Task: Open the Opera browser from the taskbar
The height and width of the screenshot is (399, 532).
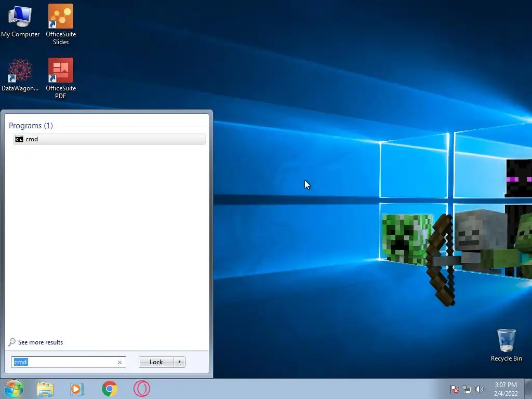Action: pos(141,389)
